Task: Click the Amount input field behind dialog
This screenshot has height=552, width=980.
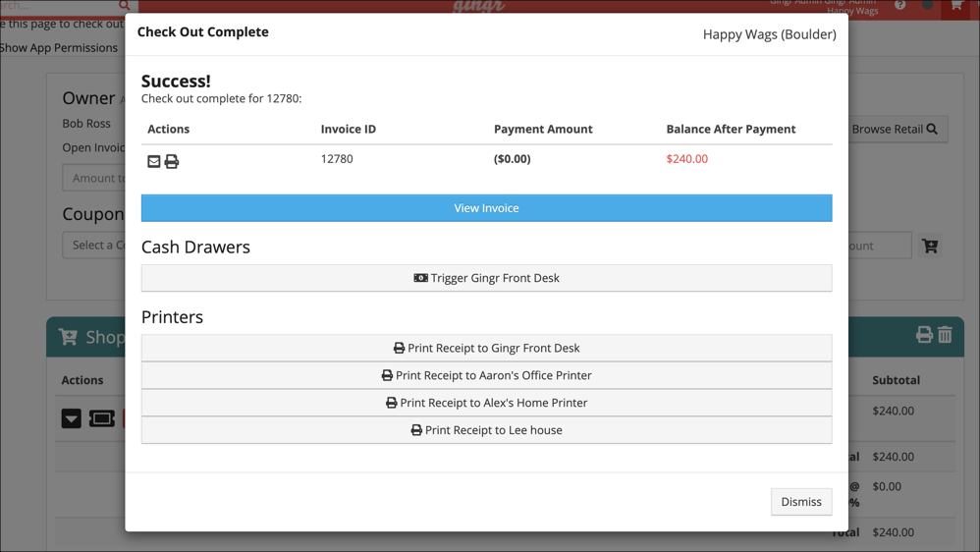Action: pos(93,178)
